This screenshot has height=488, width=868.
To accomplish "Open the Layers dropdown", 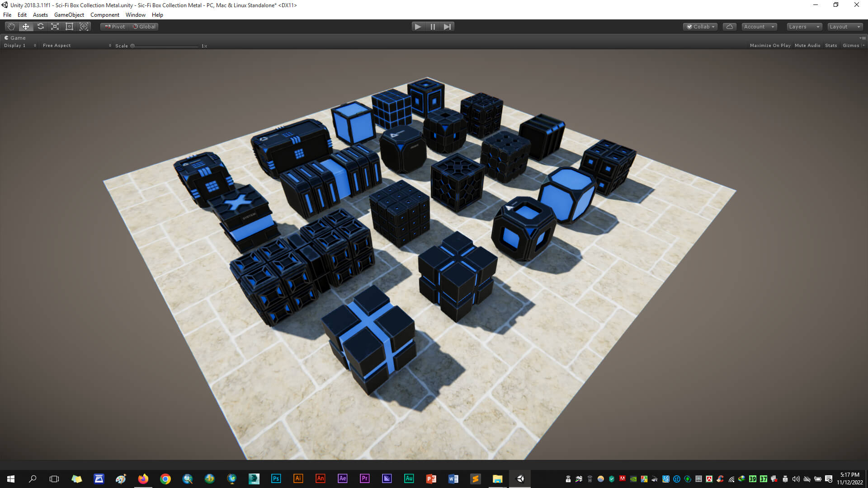I will (804, 27).
